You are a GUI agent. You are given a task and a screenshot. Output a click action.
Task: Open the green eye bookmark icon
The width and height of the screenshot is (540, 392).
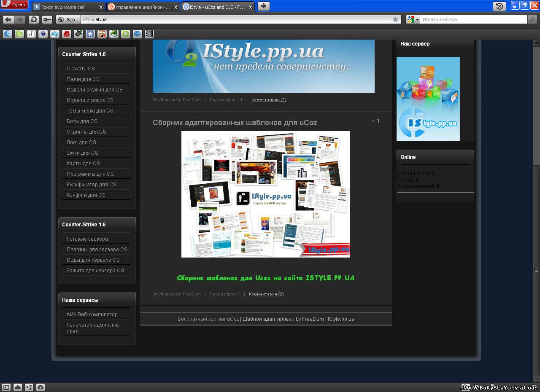pyautogui.click(x=114, y=34)
